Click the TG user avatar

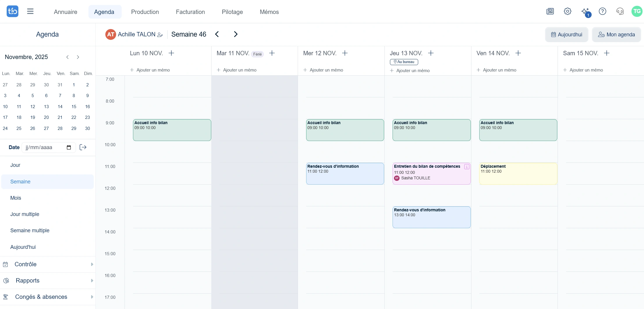coord(637,11)
